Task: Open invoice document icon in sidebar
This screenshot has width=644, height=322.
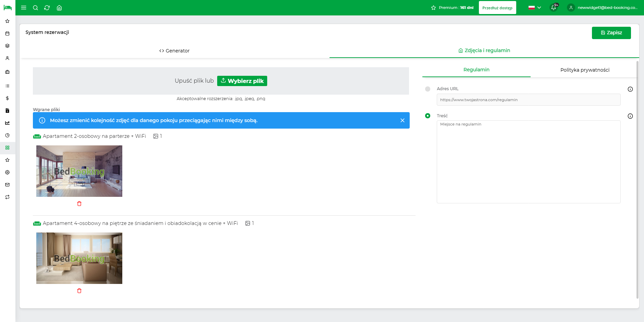Action: (8, 110)
